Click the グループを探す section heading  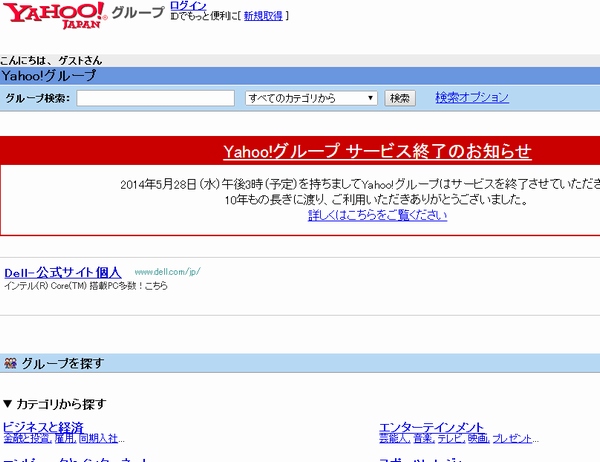pos(62,363)
